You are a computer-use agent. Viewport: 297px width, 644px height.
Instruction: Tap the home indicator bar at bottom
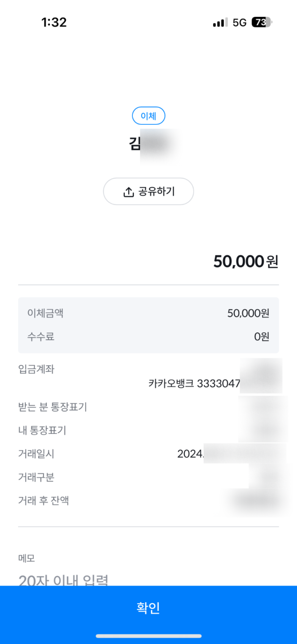[148, 636]
